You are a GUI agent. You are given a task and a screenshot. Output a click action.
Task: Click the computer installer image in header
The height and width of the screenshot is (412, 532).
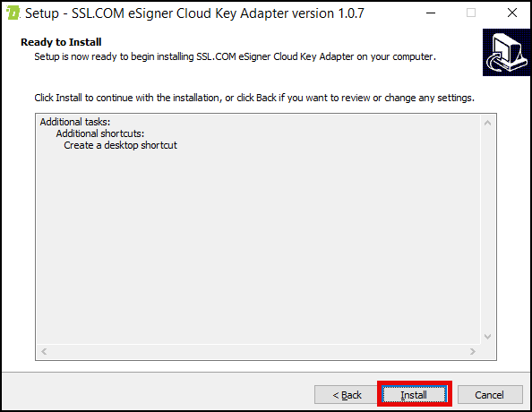coord(507,52)
